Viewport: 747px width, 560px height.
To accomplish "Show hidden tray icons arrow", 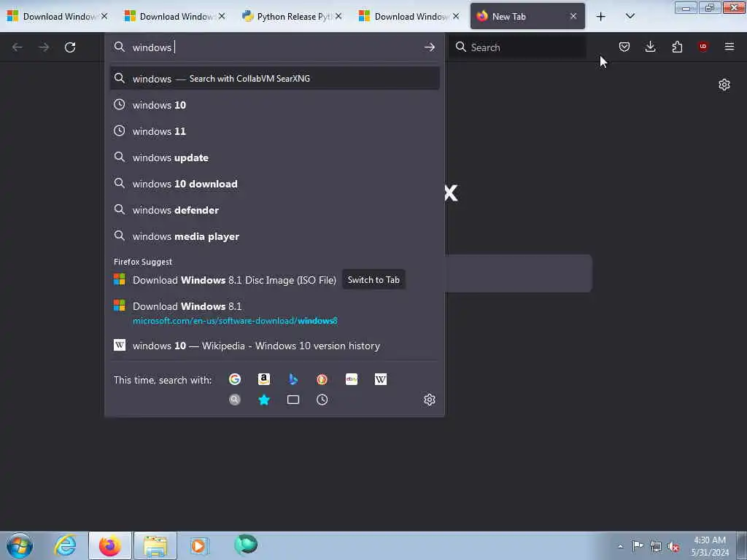I will 620,547.
